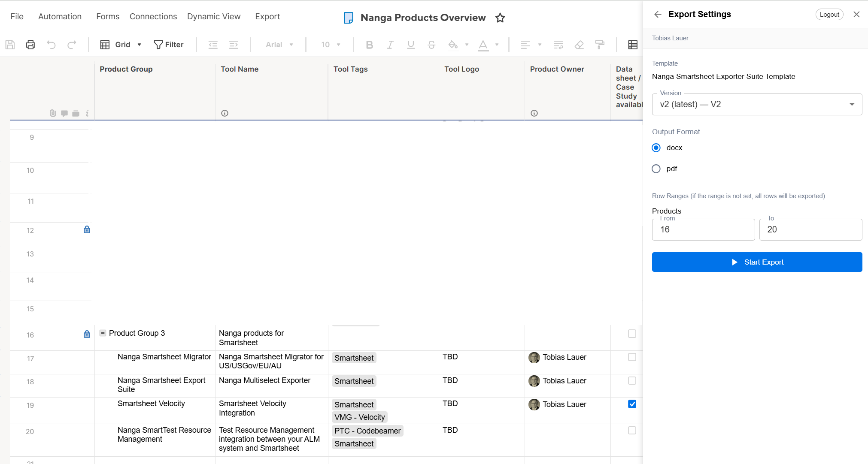The width and height of the screenshot is (868, 464).
Task: Toggle Italic formatting
Action: pyautogui.click(x=390, y=45)
